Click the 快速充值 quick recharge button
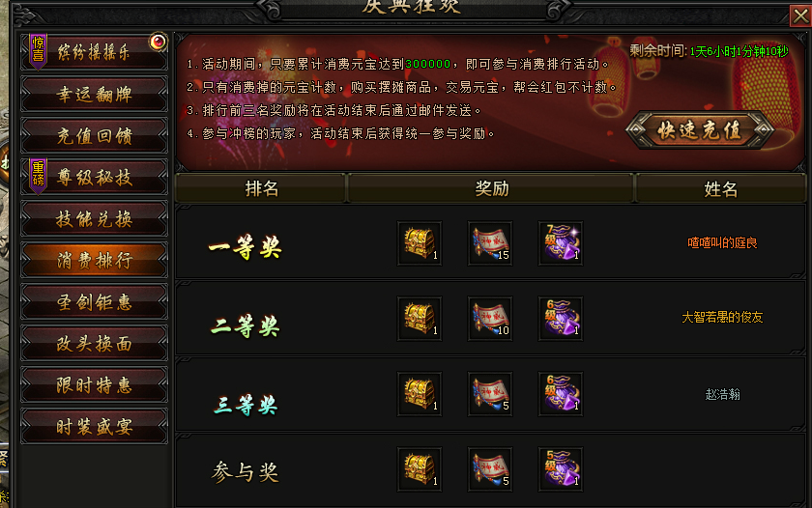812x508 pixels. tap(700, 130)
